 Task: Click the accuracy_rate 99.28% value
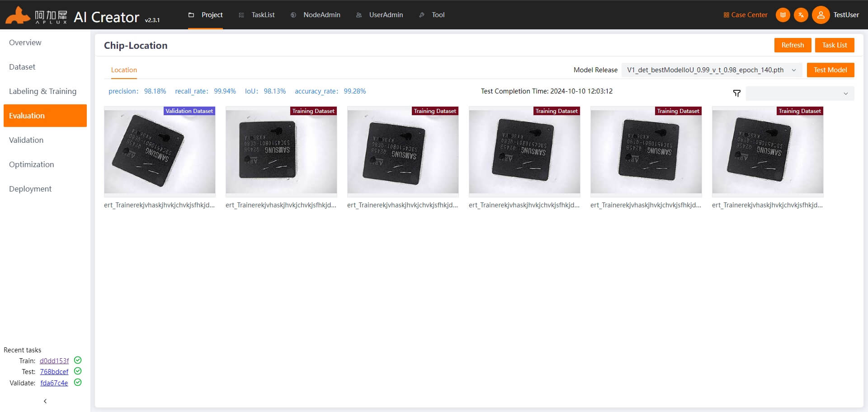tap(355, 91)
